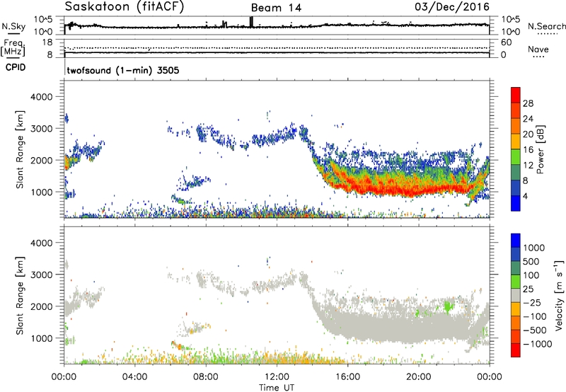Click the '04:00' time tick label
The height and width of the screenshot is (392, 566).
tap(134, 377)
